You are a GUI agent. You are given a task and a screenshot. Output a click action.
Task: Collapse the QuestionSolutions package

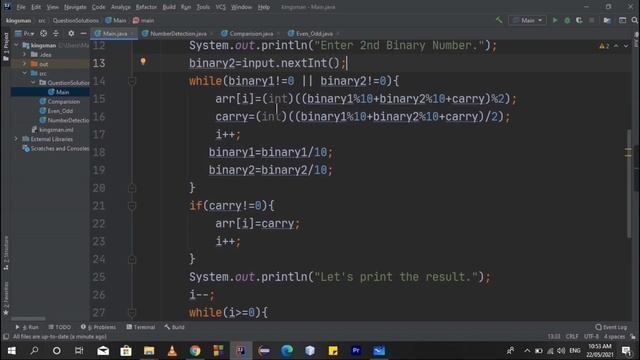click(33, 82)
